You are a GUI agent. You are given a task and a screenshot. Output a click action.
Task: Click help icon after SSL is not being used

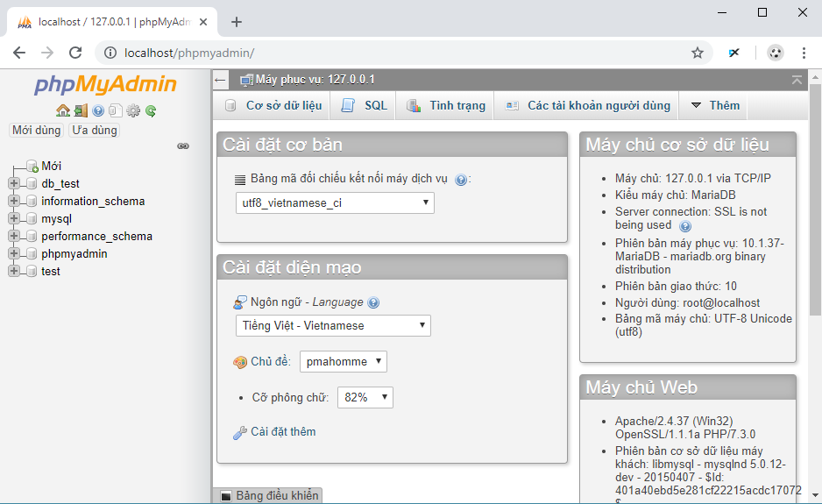pos(684,226)
